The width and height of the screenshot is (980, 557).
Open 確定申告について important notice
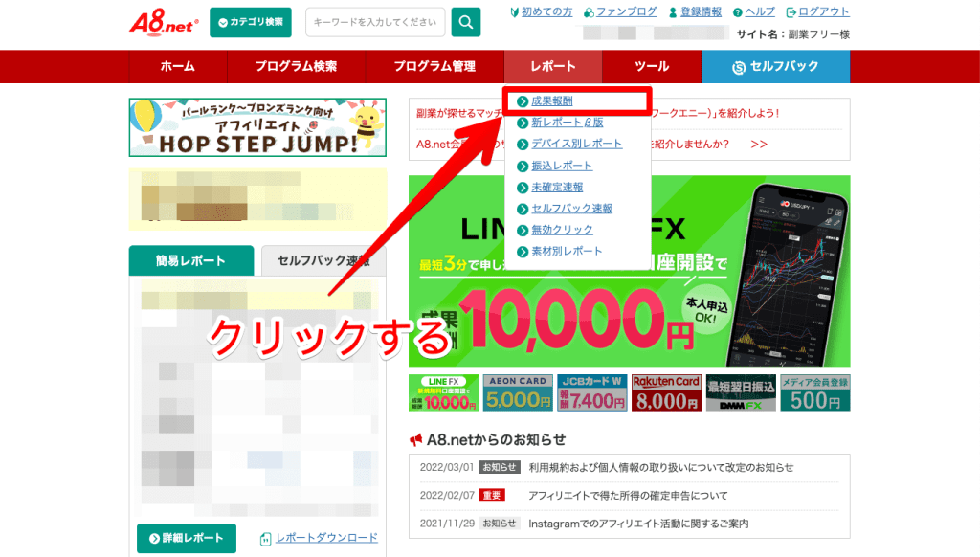pyautogui.click(x=628, y=496)
